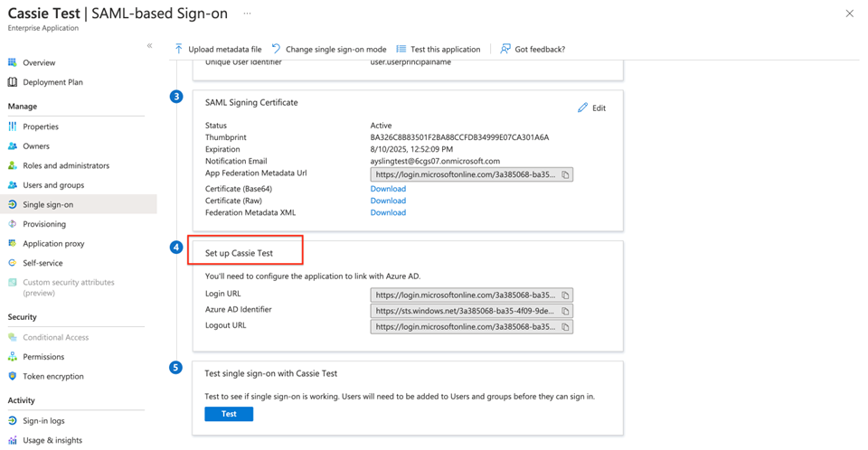Screen dimensions: 868x450
Task: Copy the Azure AD Identifier value
Action: [x=565, y=311]
